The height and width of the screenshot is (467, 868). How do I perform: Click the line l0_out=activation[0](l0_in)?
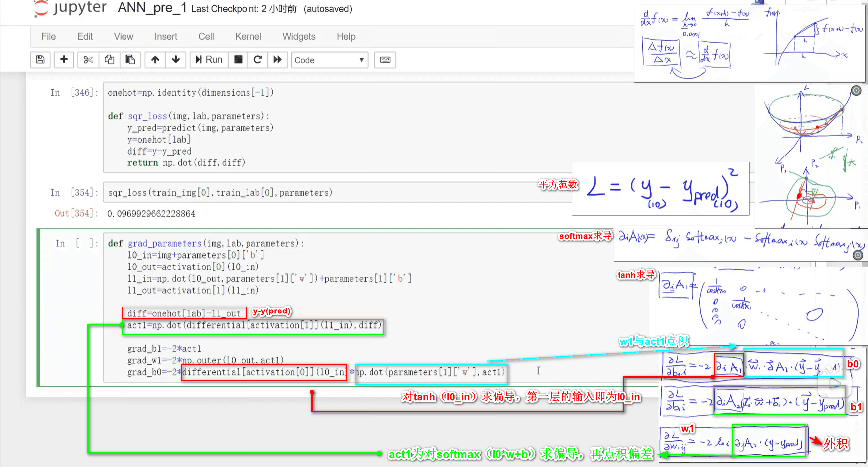(x=193, y=267)
